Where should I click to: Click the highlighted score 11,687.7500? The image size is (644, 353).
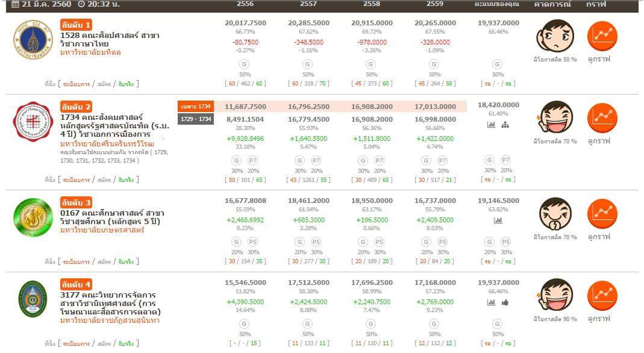[x=245, y=107]
